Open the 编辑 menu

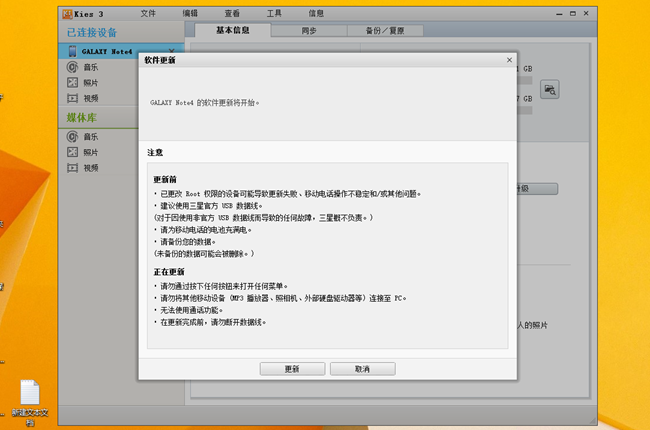(190, 14)
